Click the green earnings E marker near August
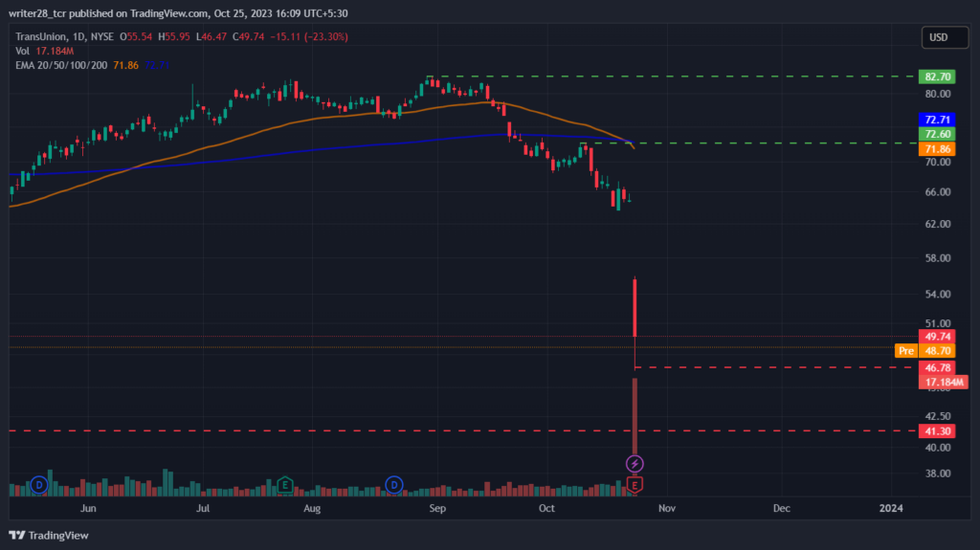 pyautogui.click(x=285, y=485)
